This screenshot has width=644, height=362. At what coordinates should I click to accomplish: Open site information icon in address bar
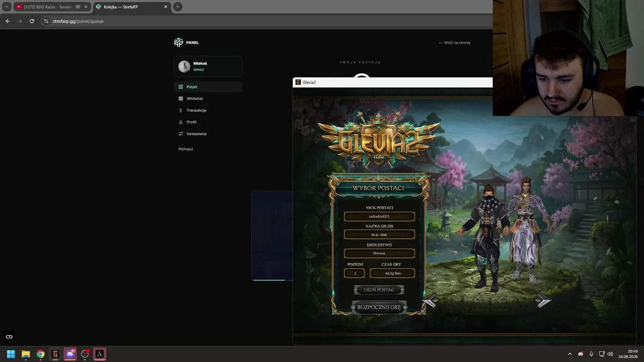click(46, 21)
